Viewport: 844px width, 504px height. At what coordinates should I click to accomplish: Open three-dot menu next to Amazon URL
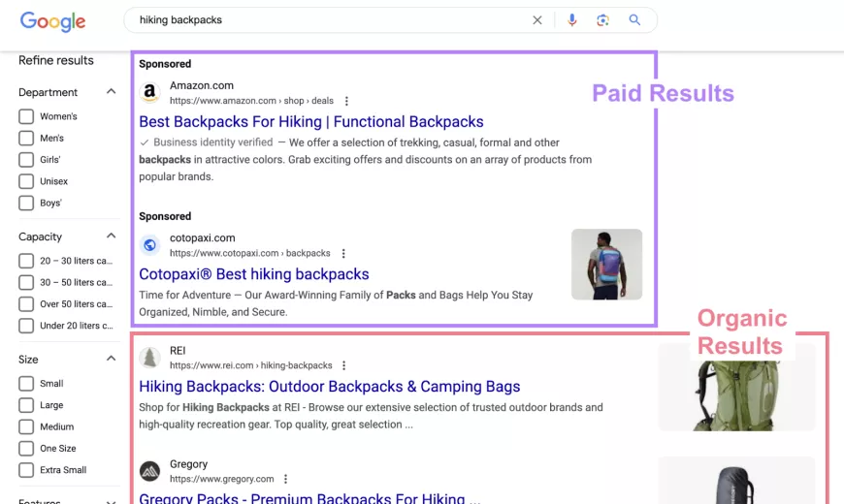pos(346,101)
